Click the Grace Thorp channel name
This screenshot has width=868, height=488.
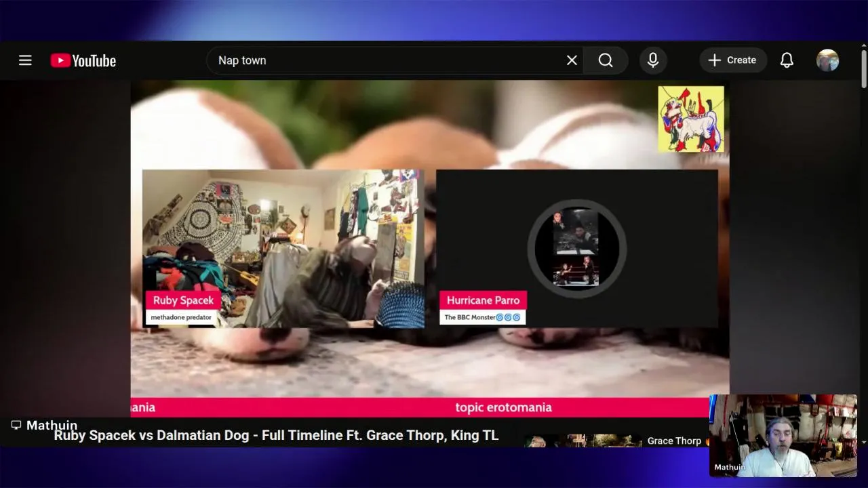tap(674, 441)
